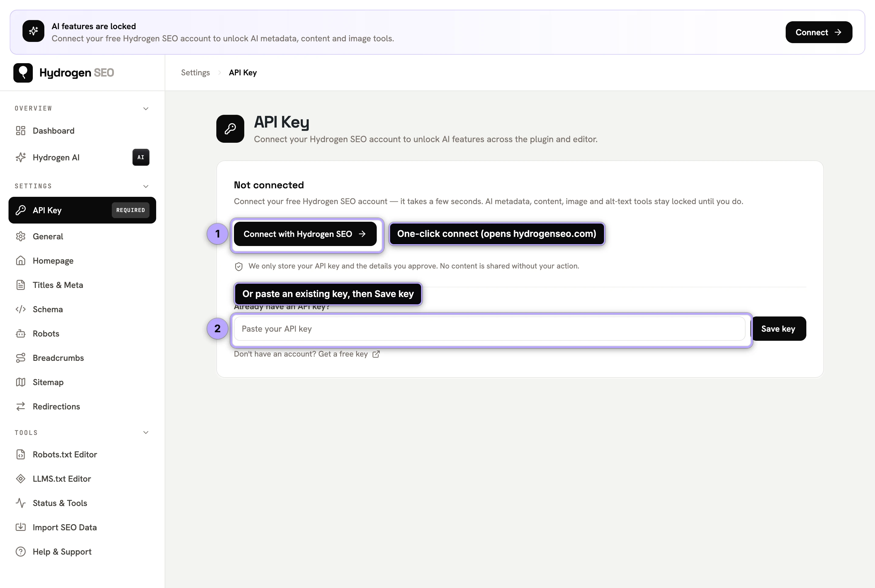Viewport: 875px width, 588px height.
Task: Click Connect with Hydrogen SEO button
Action: tap(305, 234)
